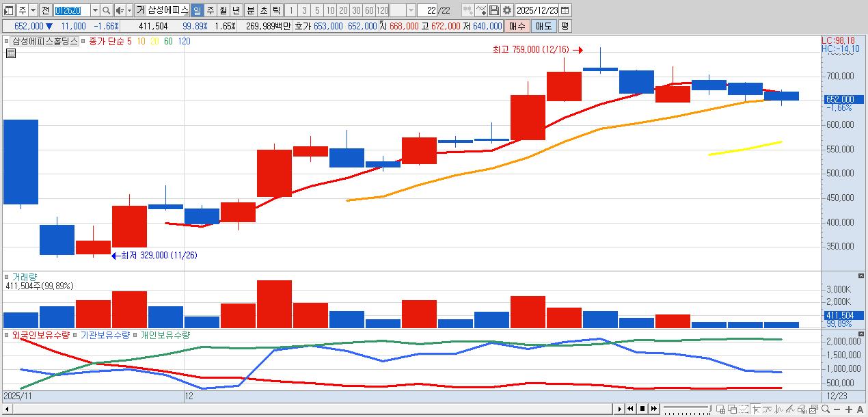Open the calendar date picker icon
The height and width of the screenshot is (417, 868).
(565, 10)
